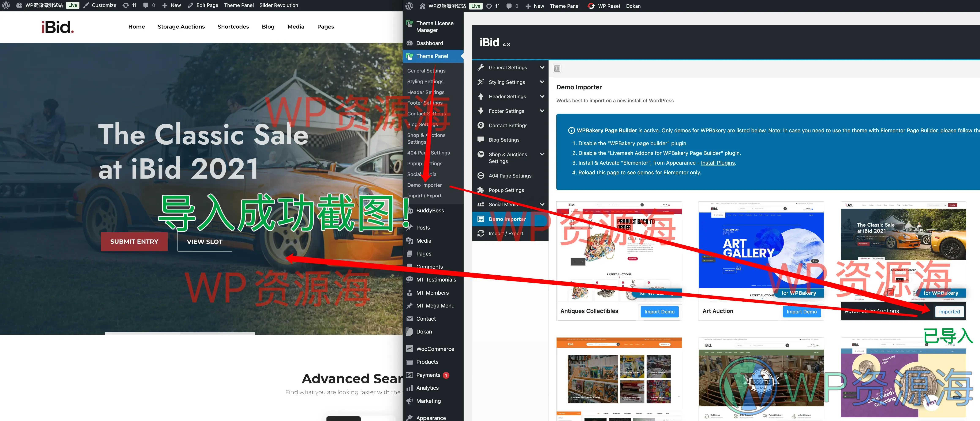Open Antiques Collectibles demo thumbnail
980x421 pixels.
click(x=619, y=251)
